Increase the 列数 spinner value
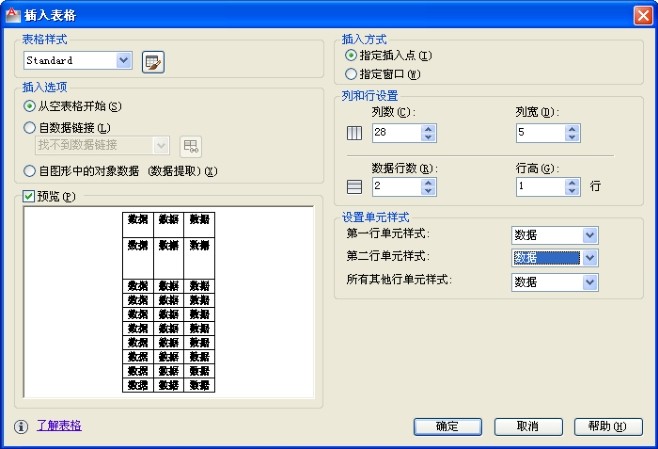 429,128
